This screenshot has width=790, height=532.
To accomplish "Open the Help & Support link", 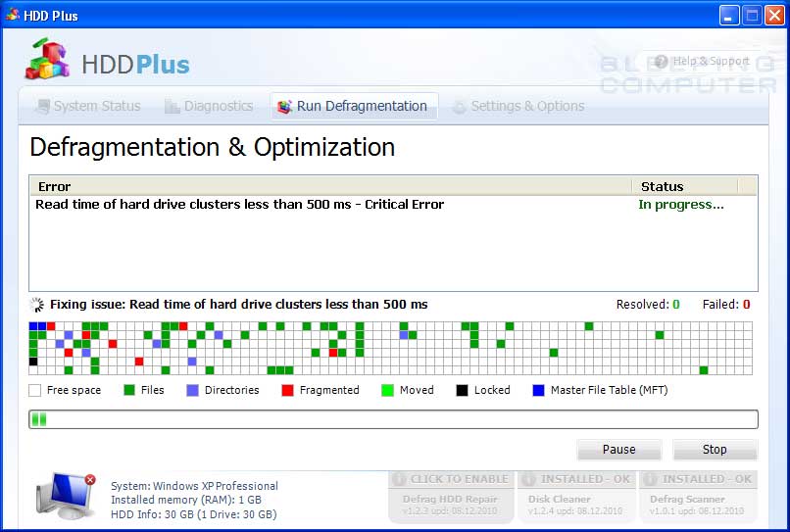I will click(x=711, y=62).
